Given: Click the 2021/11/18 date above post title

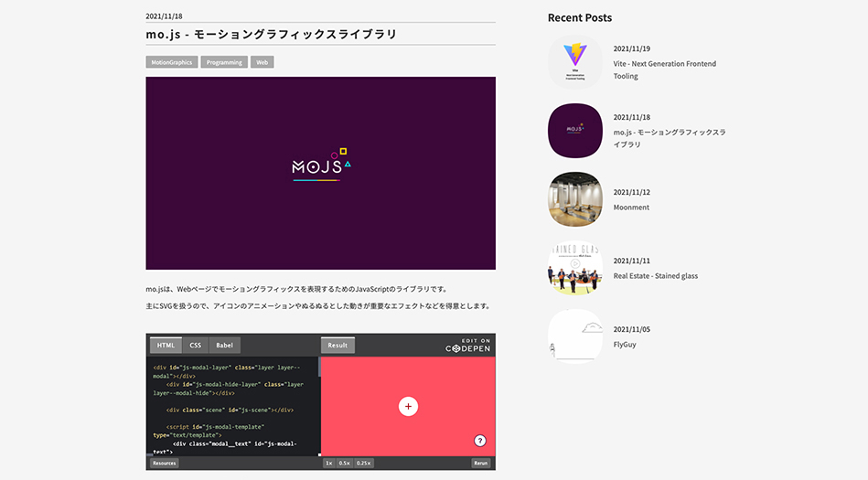Looking at the screenshot, I should (164, 16).
